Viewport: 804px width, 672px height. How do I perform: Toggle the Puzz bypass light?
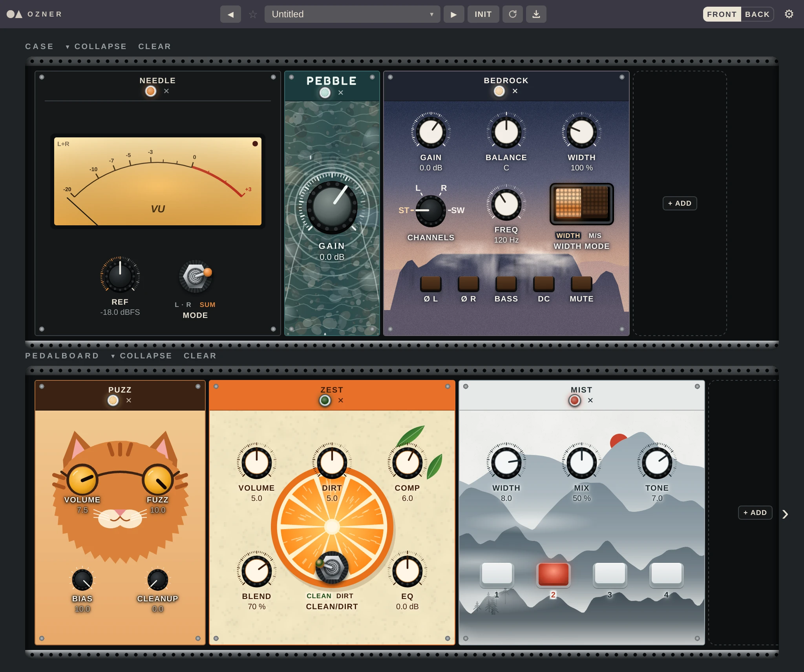(113, 400)
